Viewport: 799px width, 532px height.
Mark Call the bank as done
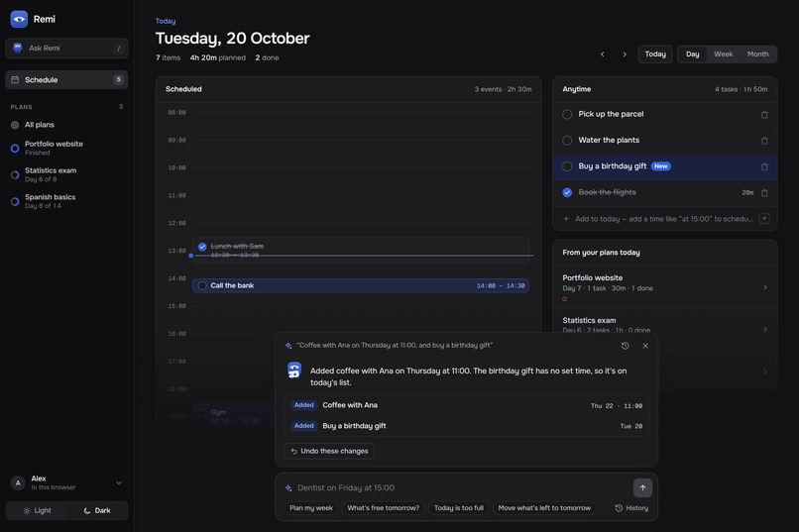[x=202, y=285]
